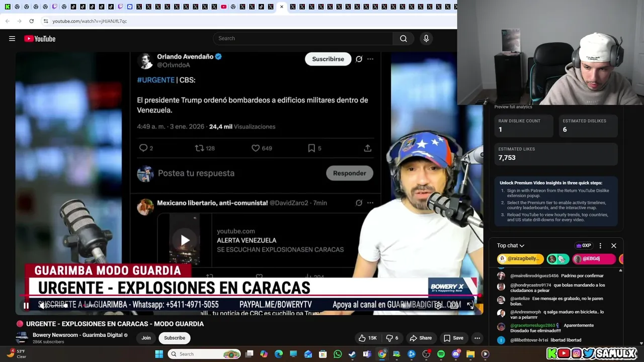
Task: Switch to the green Kick browser tab
Action: point(8,7)
